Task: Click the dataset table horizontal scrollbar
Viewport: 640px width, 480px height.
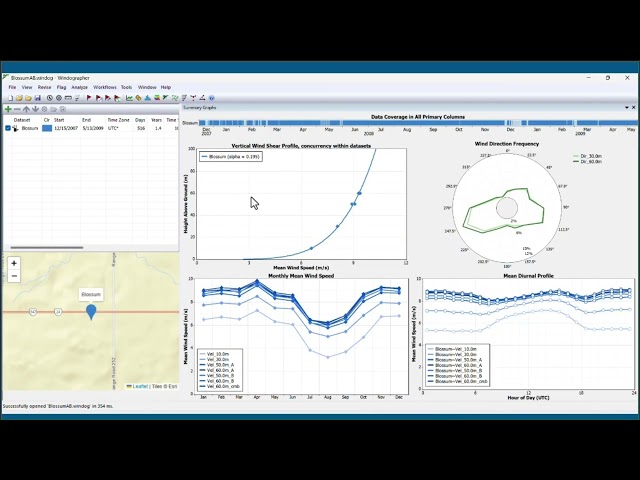Action: [47, 247]
